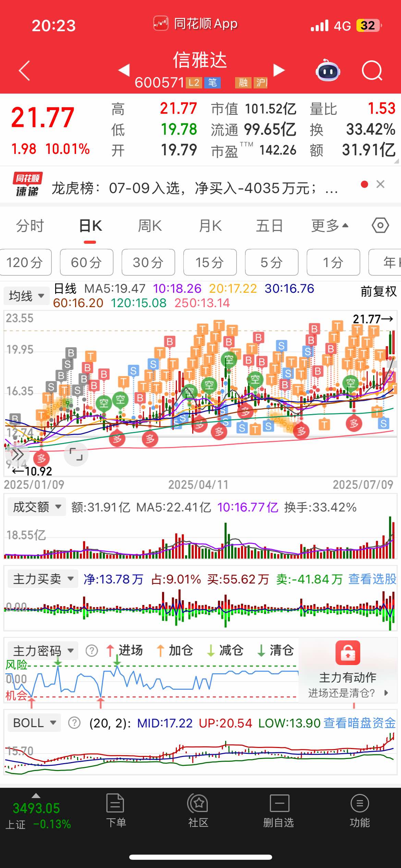The height and width of the screenshot is (868, 401).
Task: Tap the current price 21.77
Action: 42,117
